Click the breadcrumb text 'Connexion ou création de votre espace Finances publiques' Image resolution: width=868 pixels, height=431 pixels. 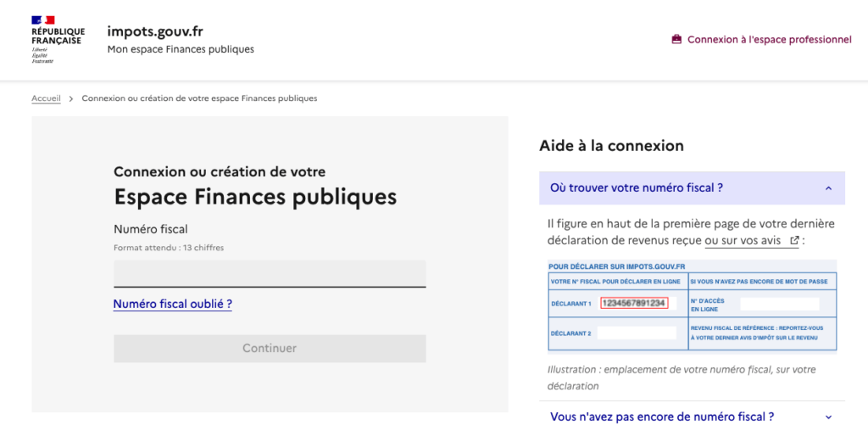pyautogui.click(x=200, y=98)
